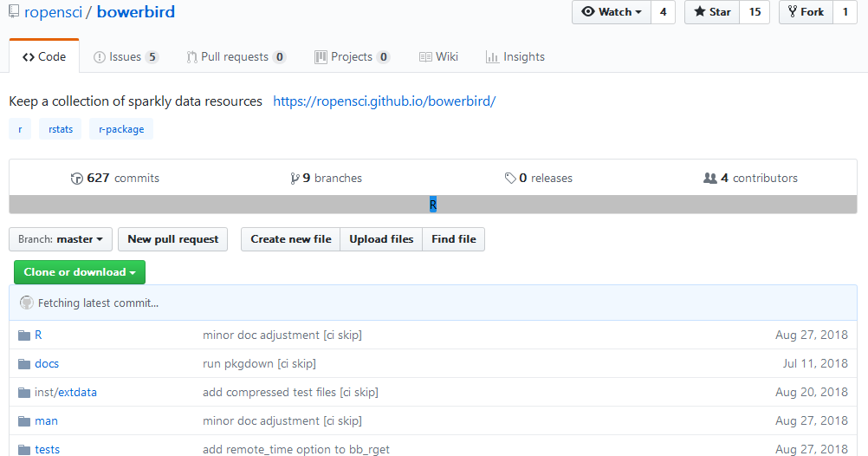The height and width of the screenshot is (456, 868).
Task: Open the bowerbird repository link
Action: coord(136,11)
